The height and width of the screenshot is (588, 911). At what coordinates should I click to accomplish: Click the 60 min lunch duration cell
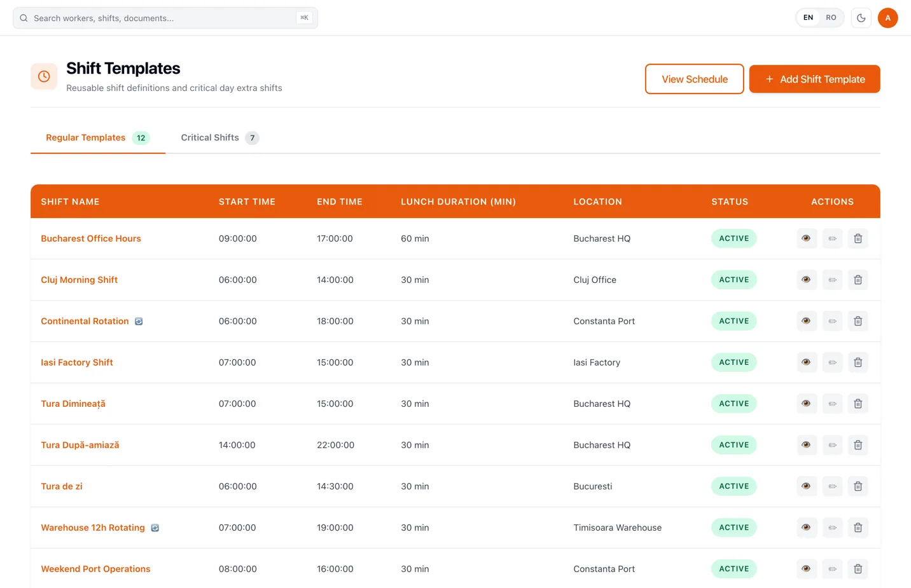[x=415, y=238]
